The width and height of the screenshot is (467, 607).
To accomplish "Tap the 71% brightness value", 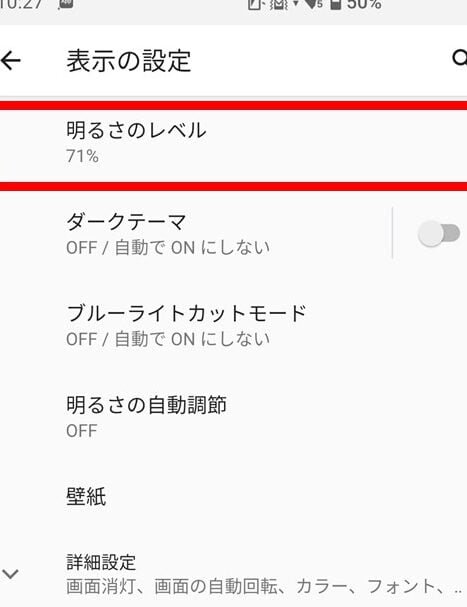I will pyautogui.click(x=82, y=156).
